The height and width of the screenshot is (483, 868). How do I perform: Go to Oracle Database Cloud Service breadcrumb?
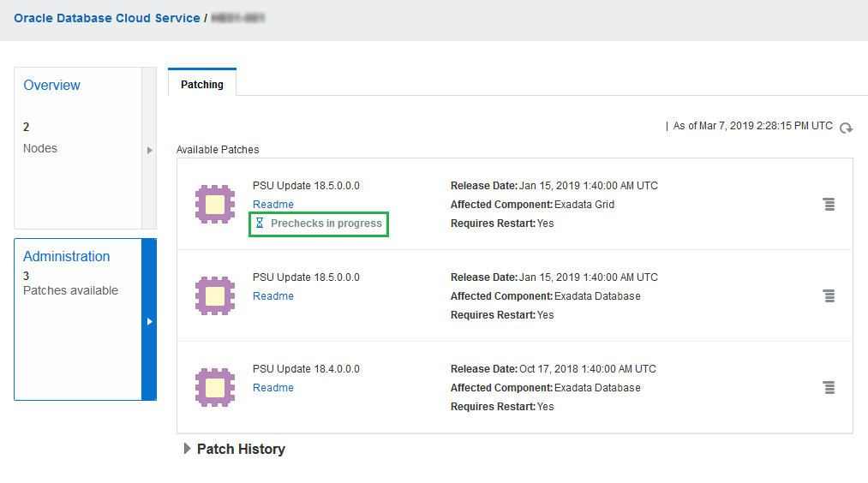click(107, 18)
